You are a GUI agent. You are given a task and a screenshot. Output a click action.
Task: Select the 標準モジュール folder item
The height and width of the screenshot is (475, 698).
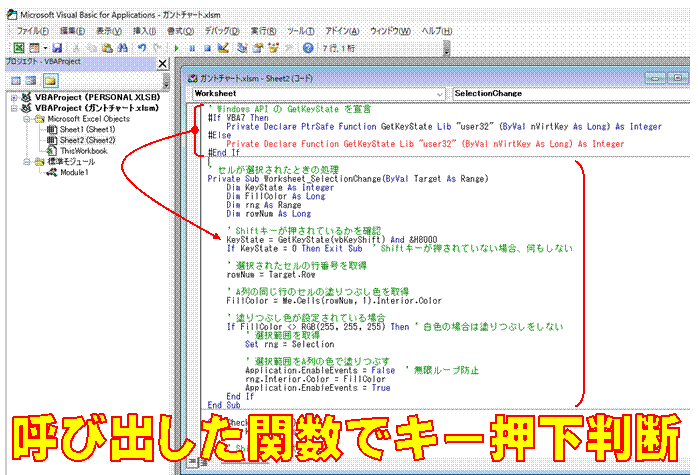(71, 162)
